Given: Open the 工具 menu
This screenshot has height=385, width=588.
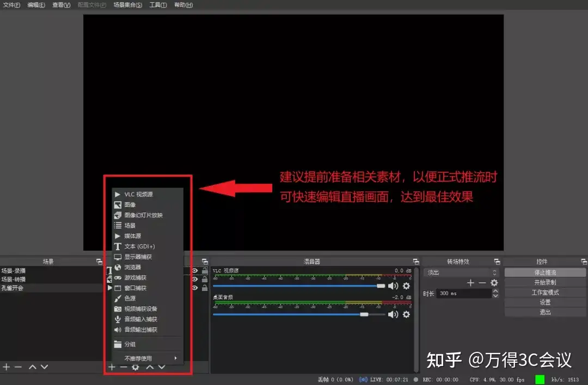Looking at the screenshot, I should tap(157, 5).
